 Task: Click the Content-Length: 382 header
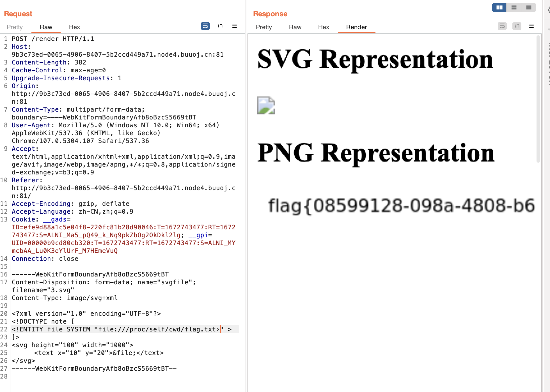[49, 62]
